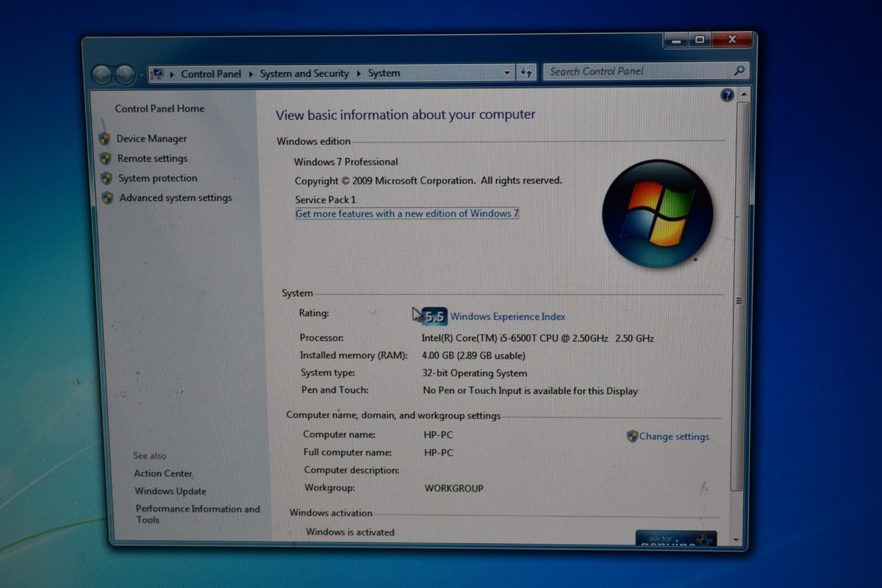Open Help using the question mark icon

pos(727,95)
